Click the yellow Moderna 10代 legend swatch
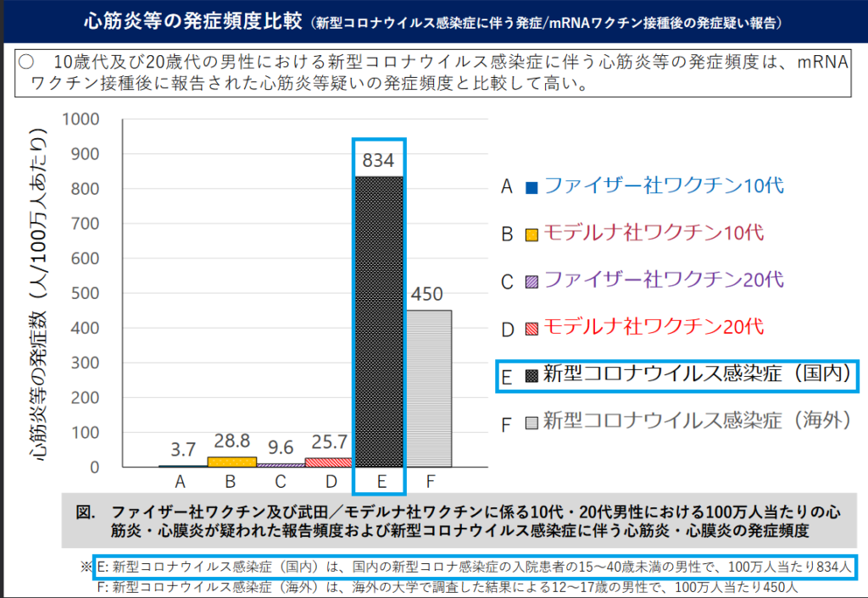The width and height of the screenshot is (868, 598). (531, 234)
